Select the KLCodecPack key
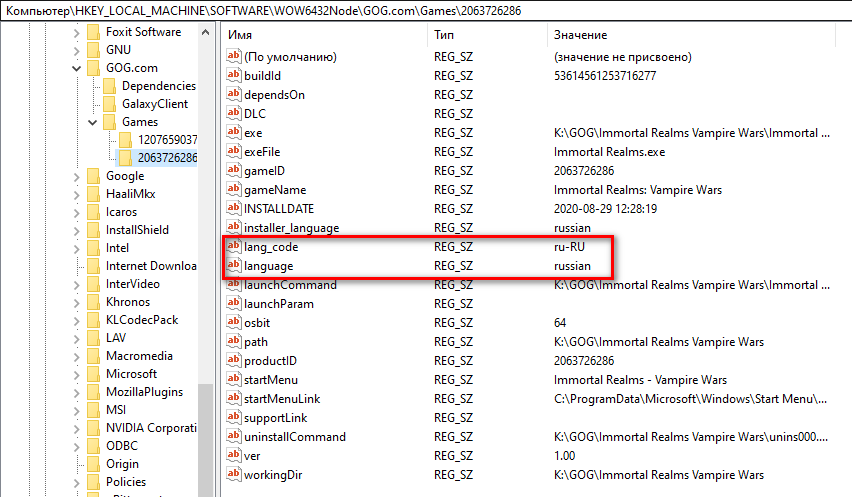 (142, 319)
